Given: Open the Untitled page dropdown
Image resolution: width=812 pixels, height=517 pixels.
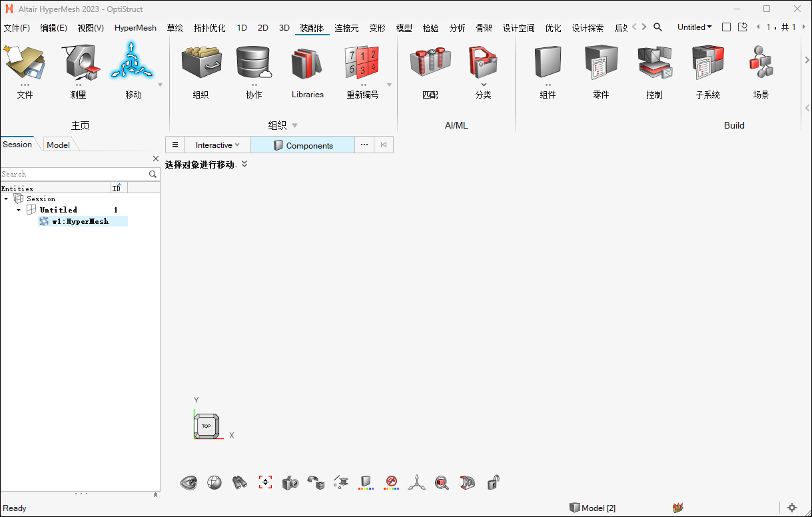Looking at the screenshot, I should click(x=695, y=27).
